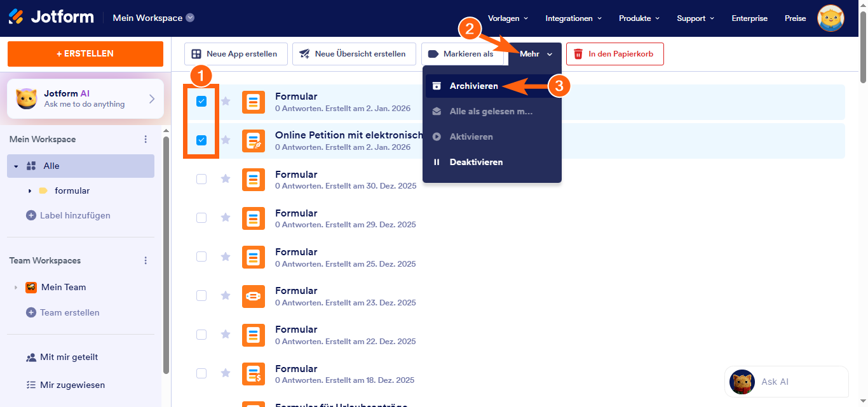Check the Formular 23. Dez. 2025 checkbox

pos(201,295)
